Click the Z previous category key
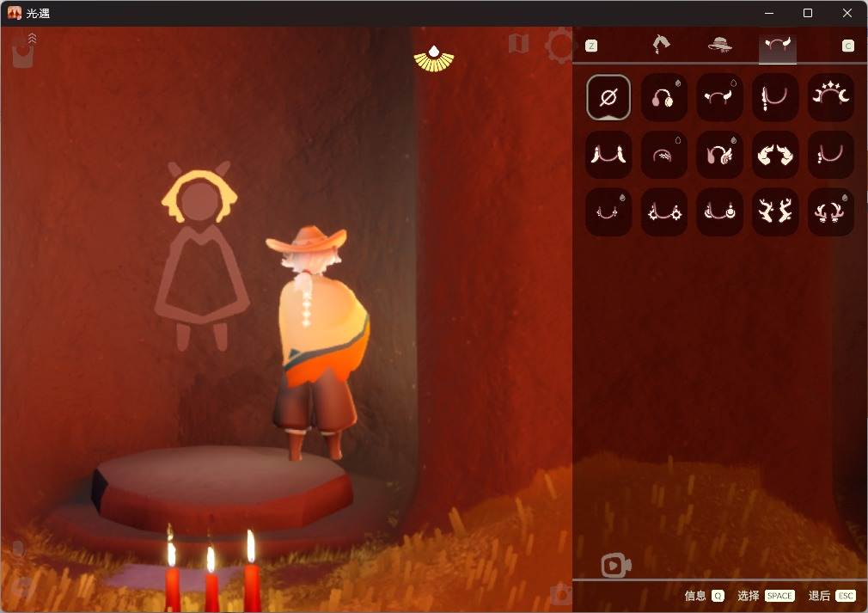 (x=591, y=46)
